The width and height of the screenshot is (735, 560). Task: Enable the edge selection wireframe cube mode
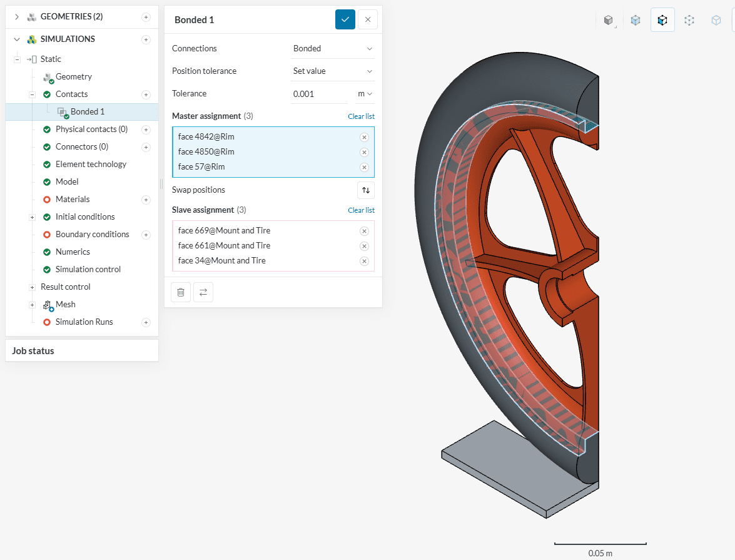[689, 20]
